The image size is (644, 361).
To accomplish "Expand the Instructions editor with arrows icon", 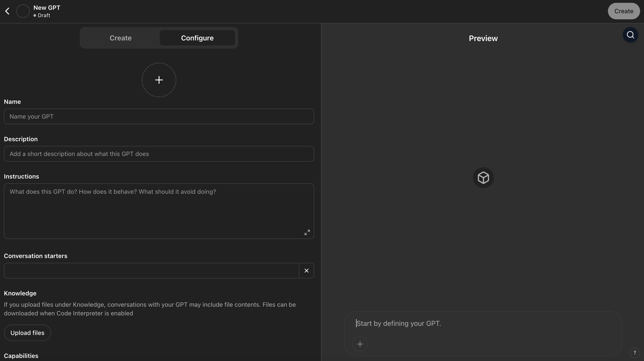I will tap(307, 232).
